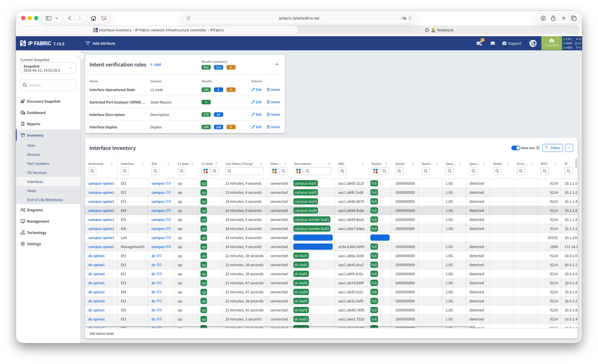Click blue 148 badge for Interface Duplex
598x364 pixels.
click(x=219, y=127)
